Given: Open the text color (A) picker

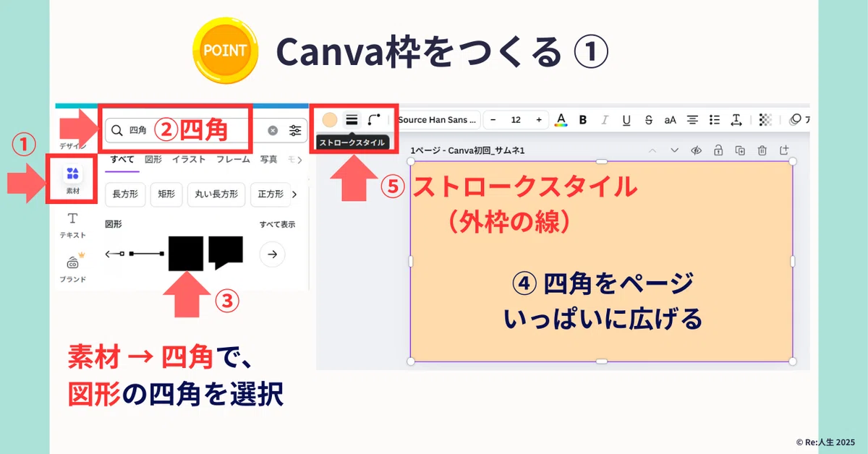Looking at the screenshot, I should (x=561, y=120).
